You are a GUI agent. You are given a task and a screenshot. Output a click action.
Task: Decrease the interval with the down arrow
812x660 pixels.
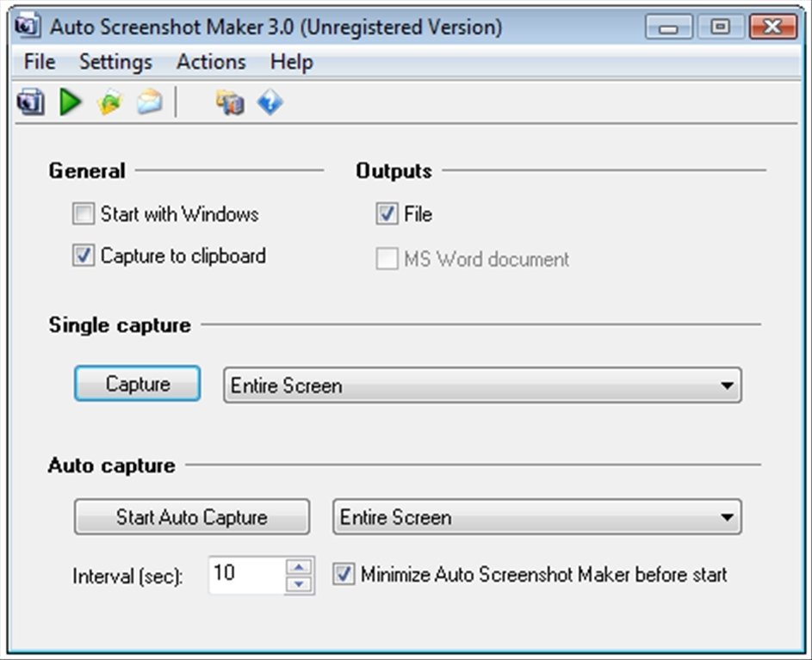click(300, 584)
